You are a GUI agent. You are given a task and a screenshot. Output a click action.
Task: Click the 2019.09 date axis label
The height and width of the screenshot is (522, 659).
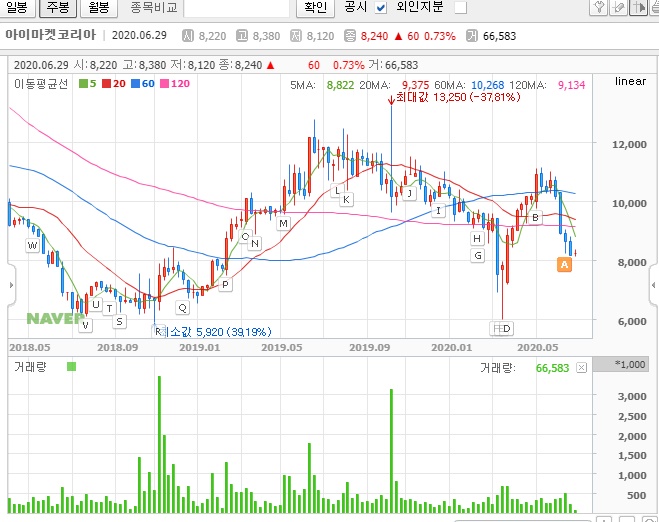(x=369, y=348)
